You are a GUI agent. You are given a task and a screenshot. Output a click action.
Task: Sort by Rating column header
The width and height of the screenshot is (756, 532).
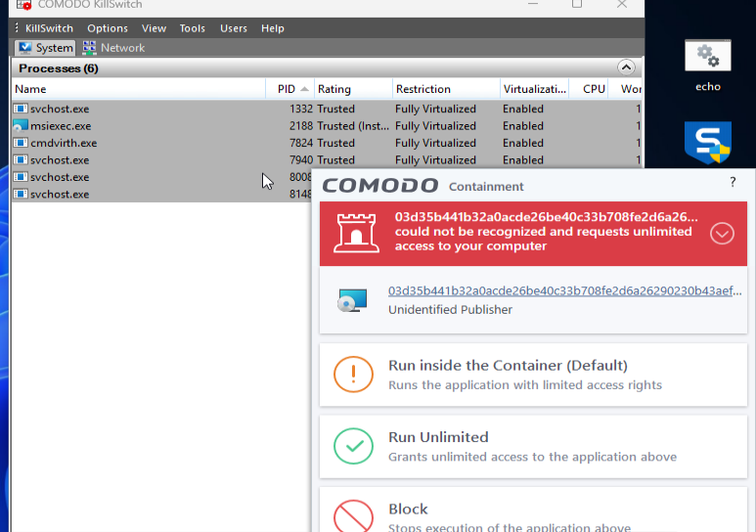(353, 89)
